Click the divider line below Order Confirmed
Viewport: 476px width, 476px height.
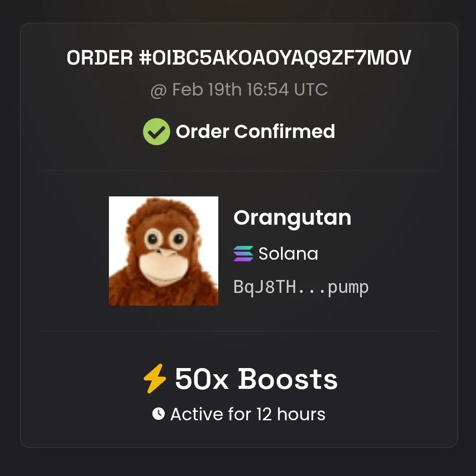[x=239, y=171]
